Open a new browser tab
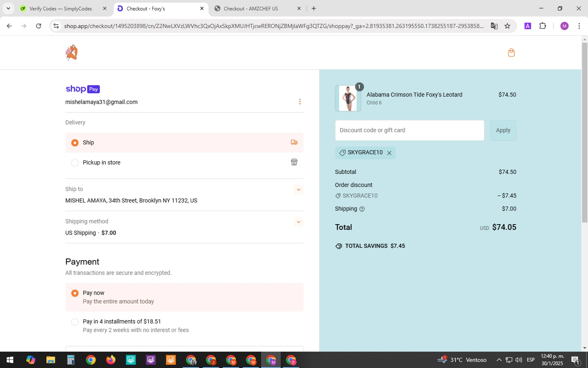Viewport: 588px width, 368px height. pyautogui.click(x=314, y=8)
